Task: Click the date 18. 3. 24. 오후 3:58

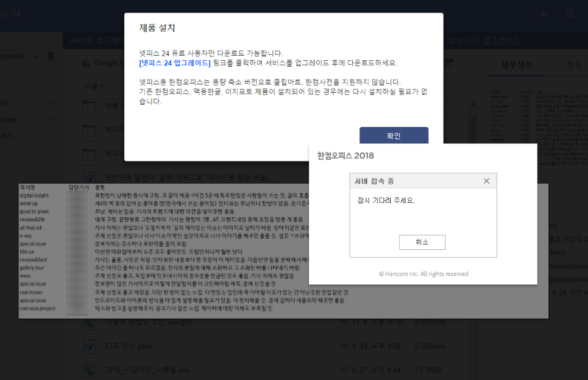Action: point(370,346)
